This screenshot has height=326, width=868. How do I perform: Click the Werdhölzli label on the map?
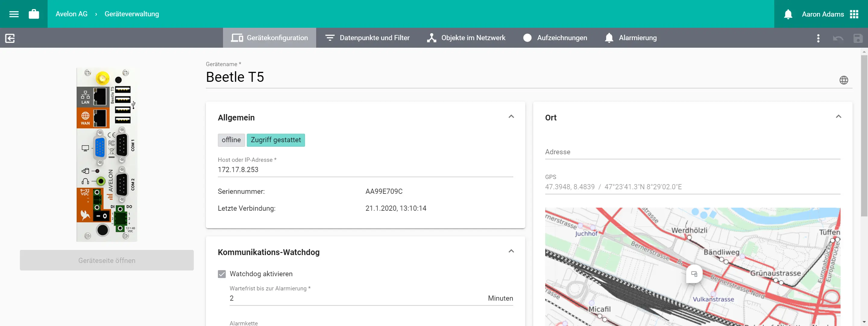click(689, 230)
